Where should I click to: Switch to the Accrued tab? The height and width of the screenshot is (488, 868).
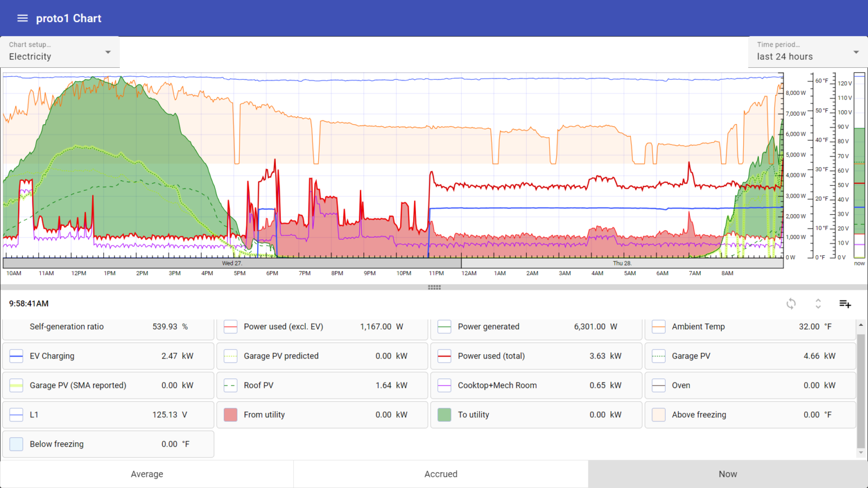(441, 474)
